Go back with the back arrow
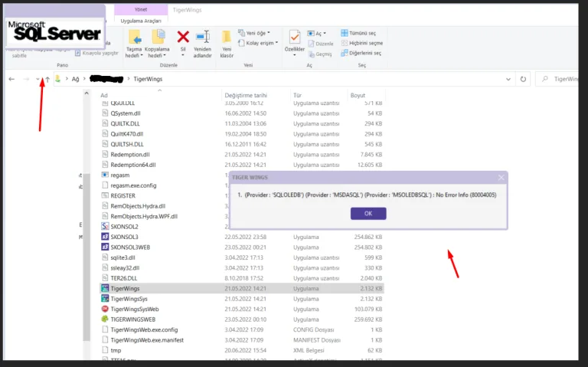This screenshot has height=367, width=588. [11, 79]
